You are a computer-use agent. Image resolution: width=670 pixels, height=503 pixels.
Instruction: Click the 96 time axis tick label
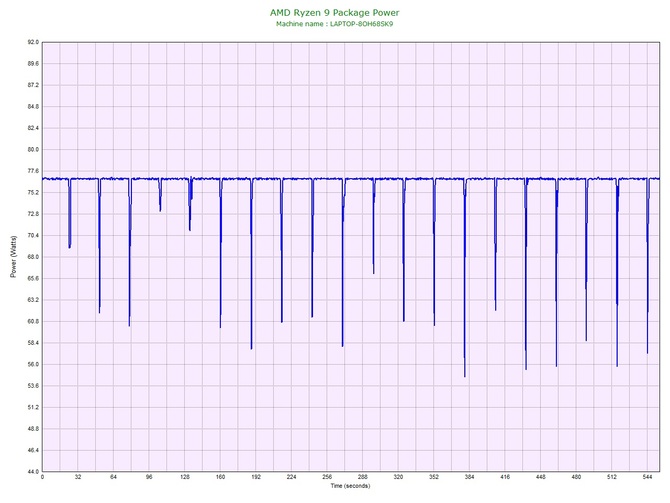(149, 477)
